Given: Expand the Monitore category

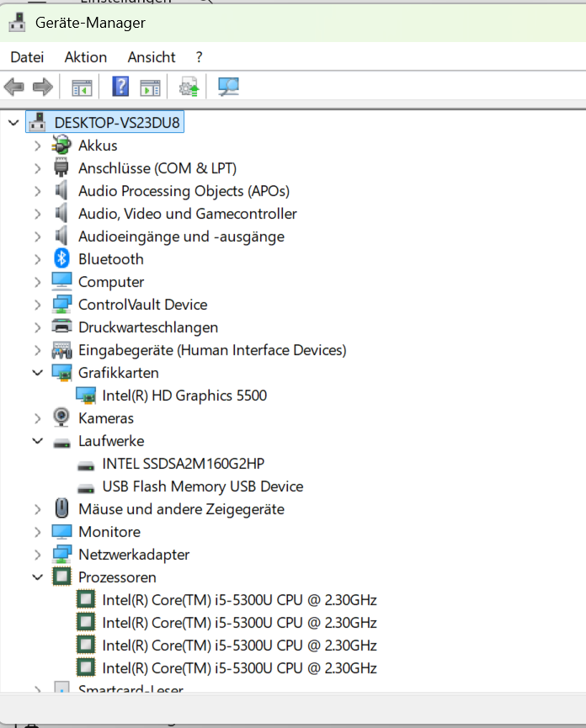Looking at the screenshot, I should pos(38,532).
